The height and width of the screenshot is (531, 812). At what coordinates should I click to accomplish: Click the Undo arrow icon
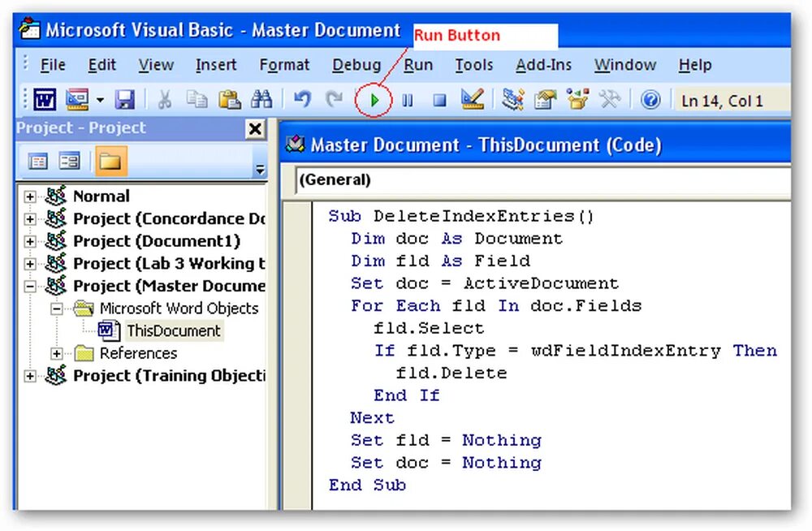click(302, 98)
